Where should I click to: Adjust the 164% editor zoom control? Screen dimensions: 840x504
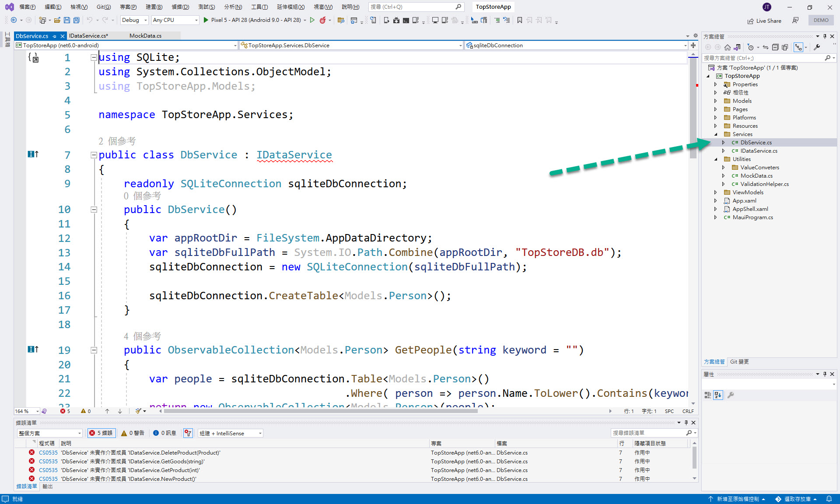coord(26,411)
